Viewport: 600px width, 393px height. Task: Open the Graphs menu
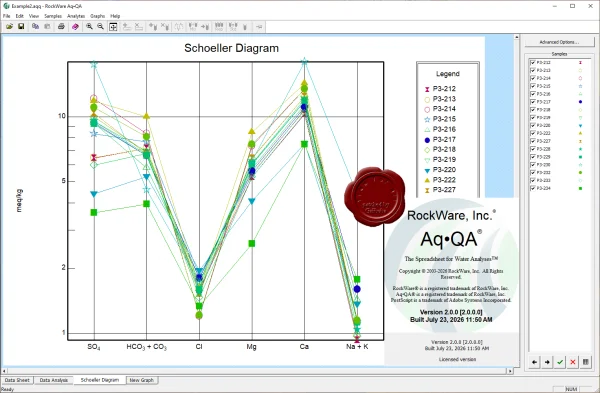click(x=98, y=16)
